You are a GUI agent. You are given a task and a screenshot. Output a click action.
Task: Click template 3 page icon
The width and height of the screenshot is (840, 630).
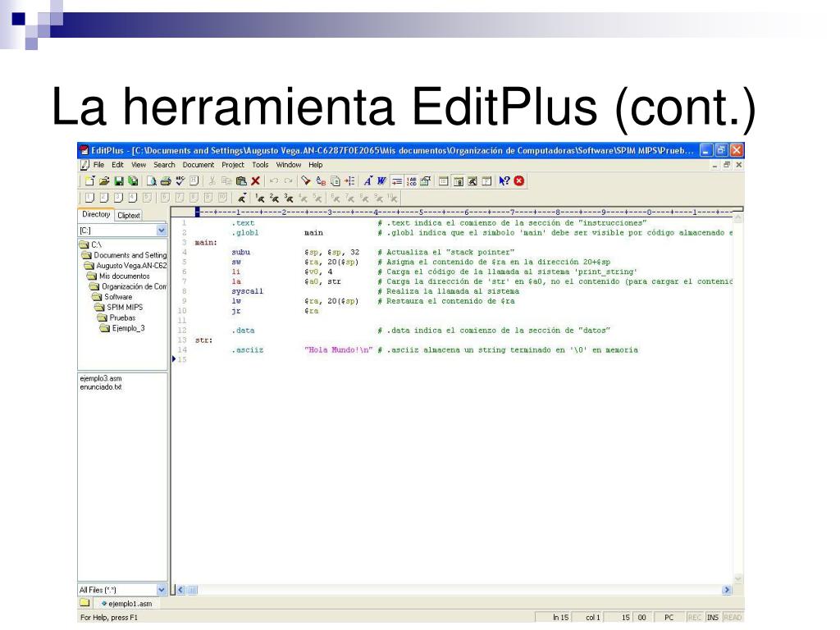[x=118, y=198]
